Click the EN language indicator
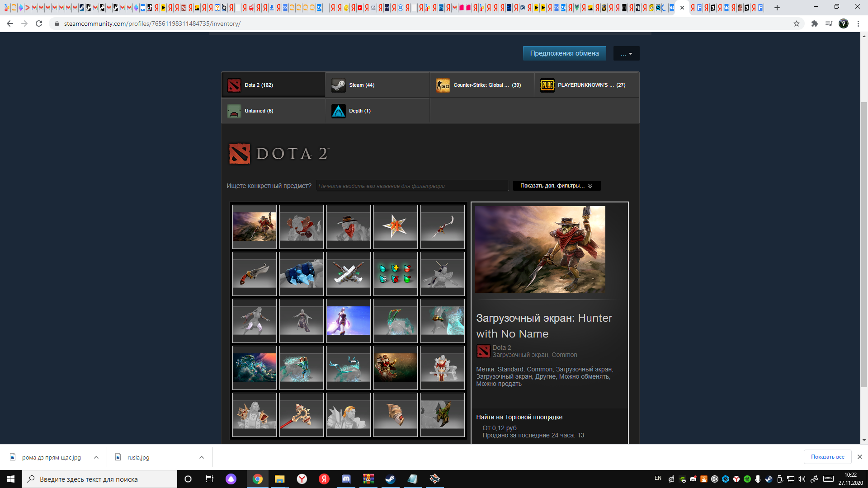868x488 pixels. click(658, 479)
